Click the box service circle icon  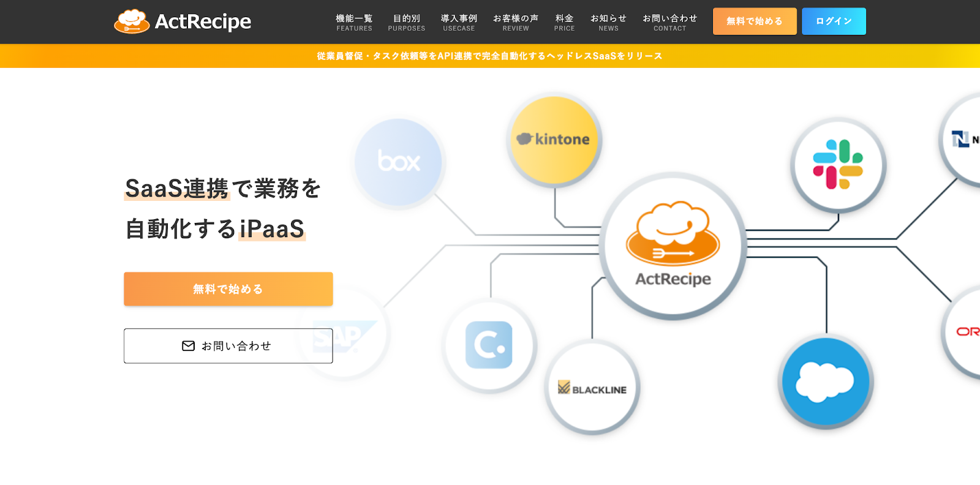399,162
